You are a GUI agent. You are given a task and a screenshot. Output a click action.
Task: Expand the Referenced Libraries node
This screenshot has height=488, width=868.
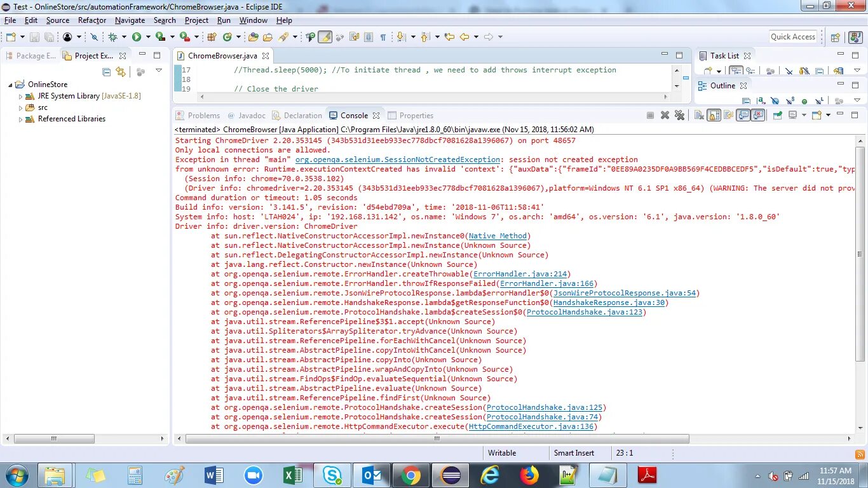click(x=20, y=119)
